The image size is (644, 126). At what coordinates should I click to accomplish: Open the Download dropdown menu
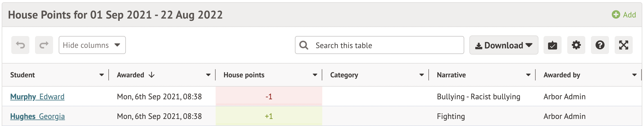(503, 45)
